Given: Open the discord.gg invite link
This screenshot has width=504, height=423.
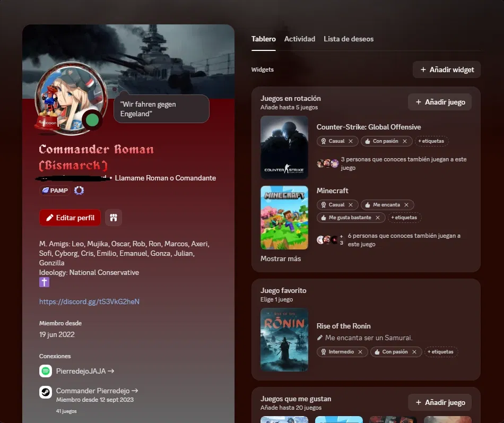Looking at the screenshot, I should (89, 301).
